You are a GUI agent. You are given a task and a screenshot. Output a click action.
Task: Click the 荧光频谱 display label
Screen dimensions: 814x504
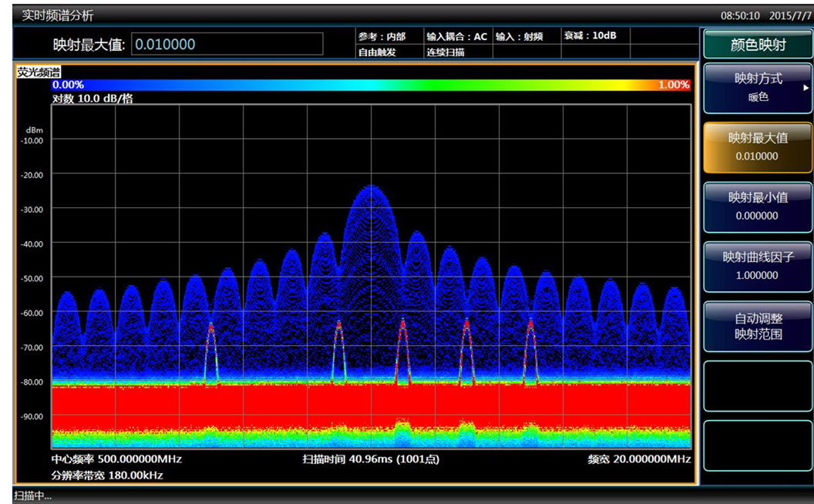[x=39, y=72]
